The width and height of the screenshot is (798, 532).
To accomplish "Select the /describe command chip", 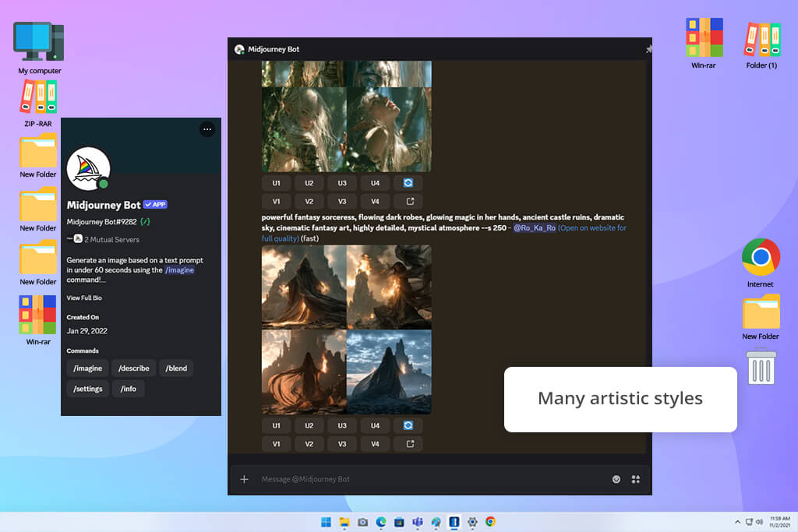I will point(134,368).
